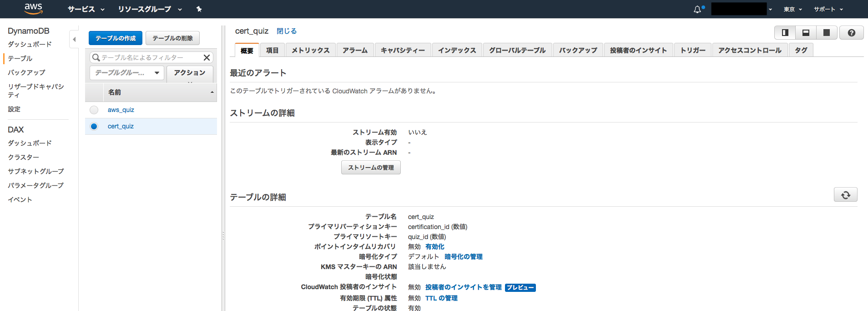This screenshot has width=868, height=311.
Task: Open the サービス dropdown menu
Action: pos(86,9)
